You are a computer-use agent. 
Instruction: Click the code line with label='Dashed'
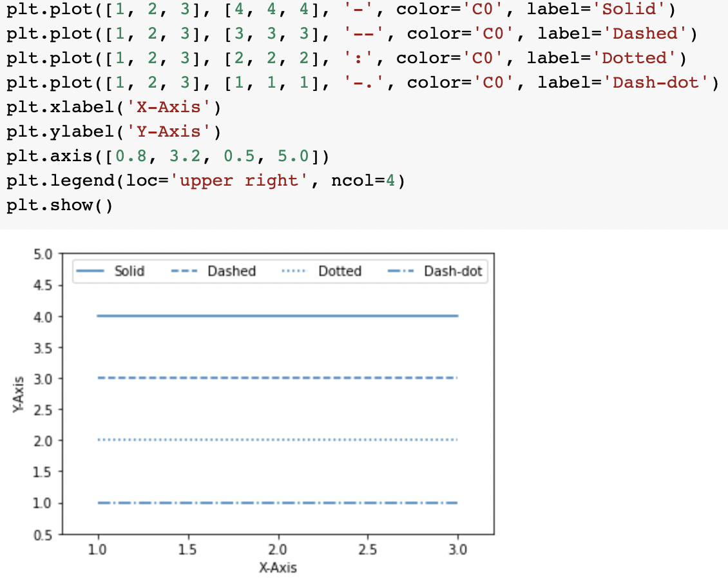coord(352,34)
